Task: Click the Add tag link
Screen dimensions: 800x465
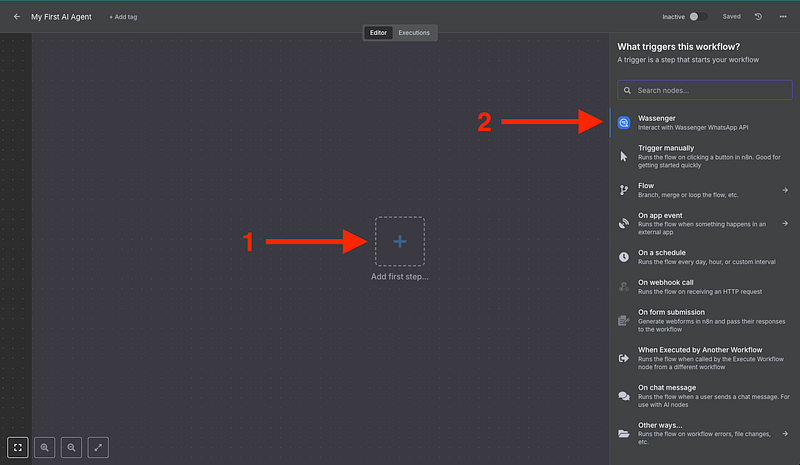Action: (x=125, y=17)
